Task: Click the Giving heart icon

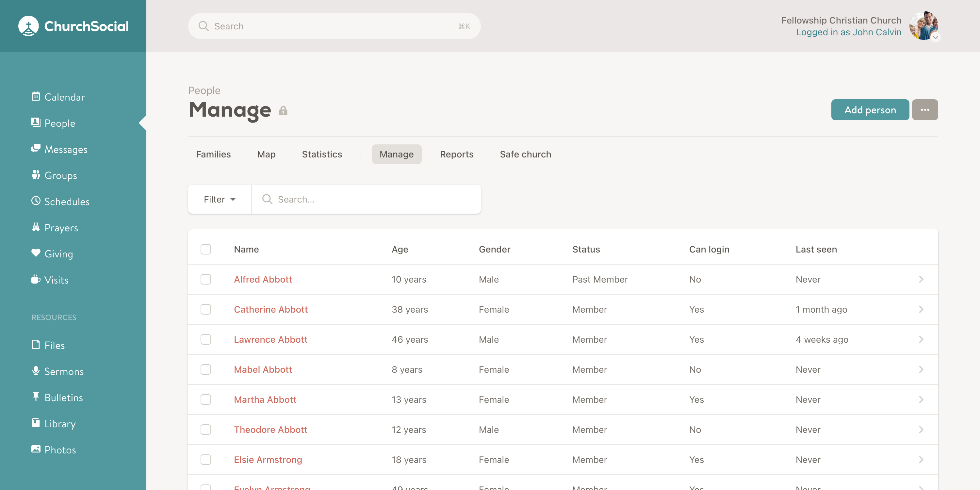Action: [x=36, y=253]
